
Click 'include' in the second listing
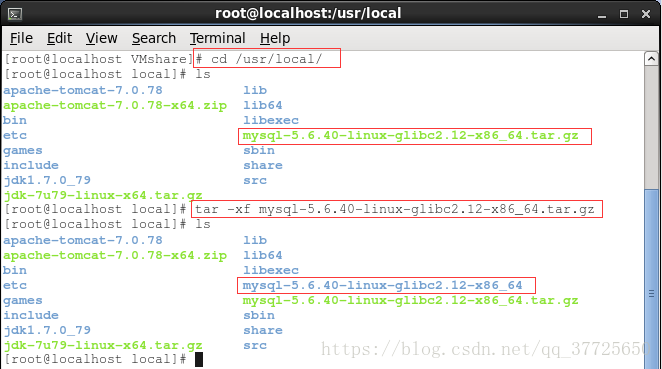31,315
